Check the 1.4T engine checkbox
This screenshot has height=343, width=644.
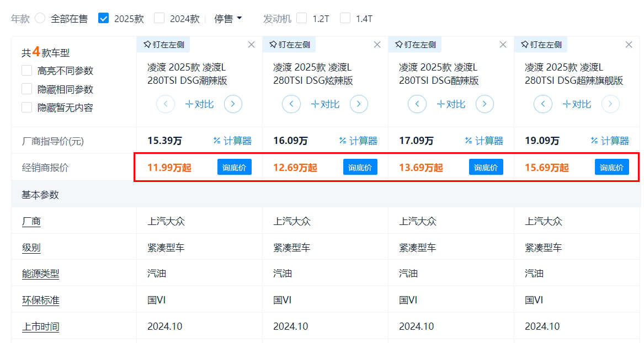(x=345, y=18)
